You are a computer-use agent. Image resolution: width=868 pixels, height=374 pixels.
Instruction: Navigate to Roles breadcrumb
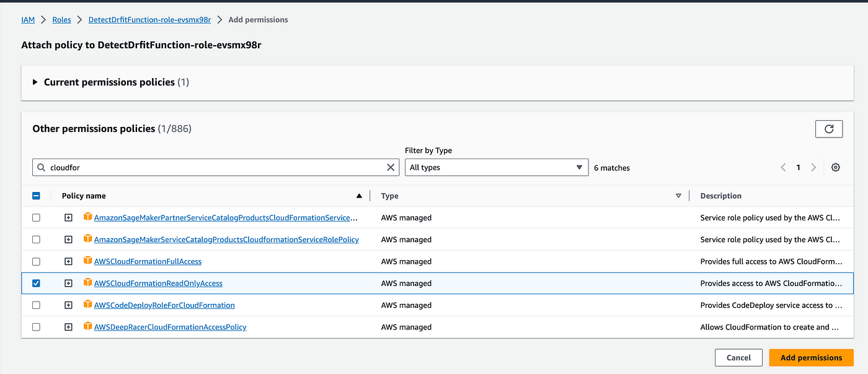[x=61, y=20]
